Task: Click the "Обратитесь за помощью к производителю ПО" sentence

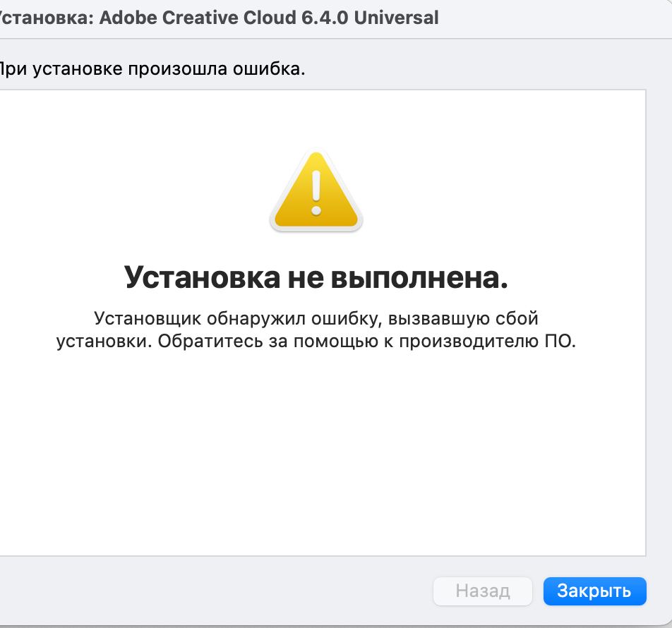Action: [367, 342]
